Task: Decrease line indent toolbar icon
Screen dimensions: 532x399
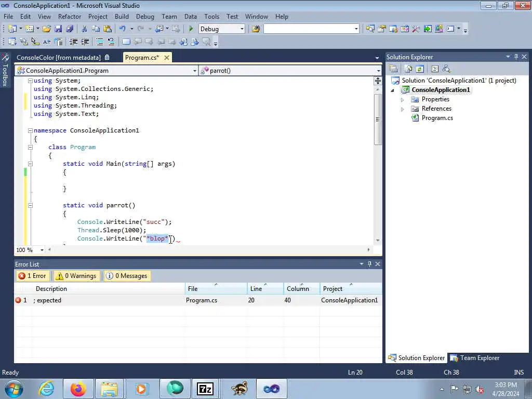Action: pyautogui.click(x=73, y=42)
